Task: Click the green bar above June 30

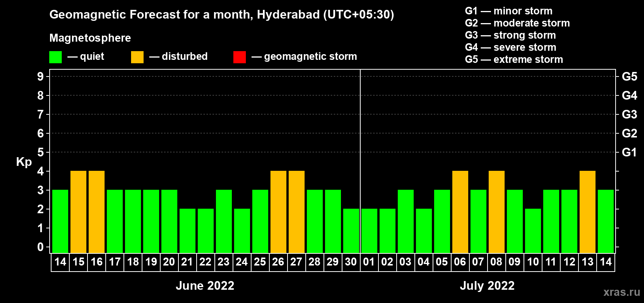Action: 351,231
